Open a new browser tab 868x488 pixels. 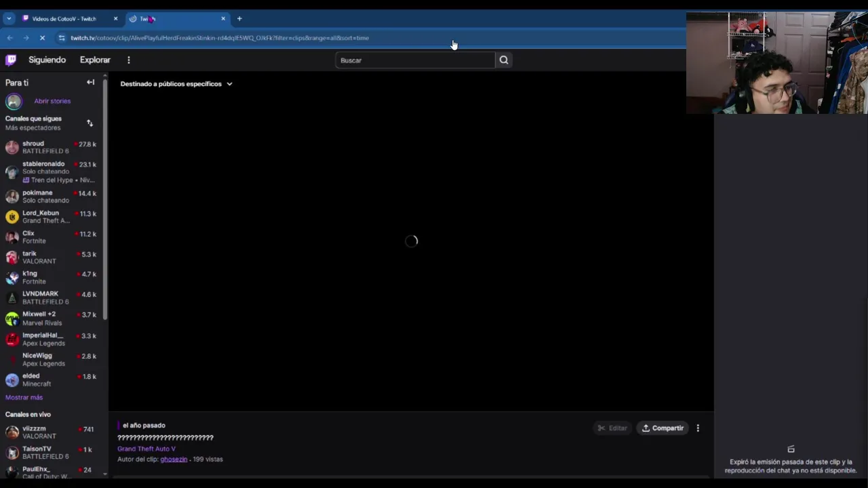tap(239, 18)
